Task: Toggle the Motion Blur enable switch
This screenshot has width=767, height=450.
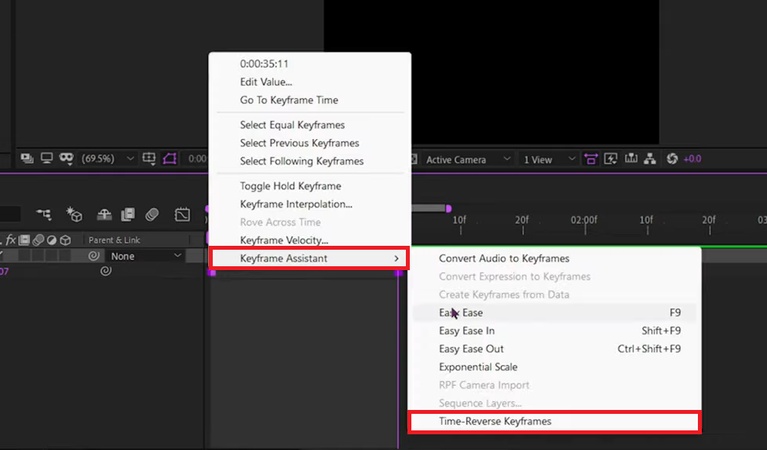Action: pos(152,214)
